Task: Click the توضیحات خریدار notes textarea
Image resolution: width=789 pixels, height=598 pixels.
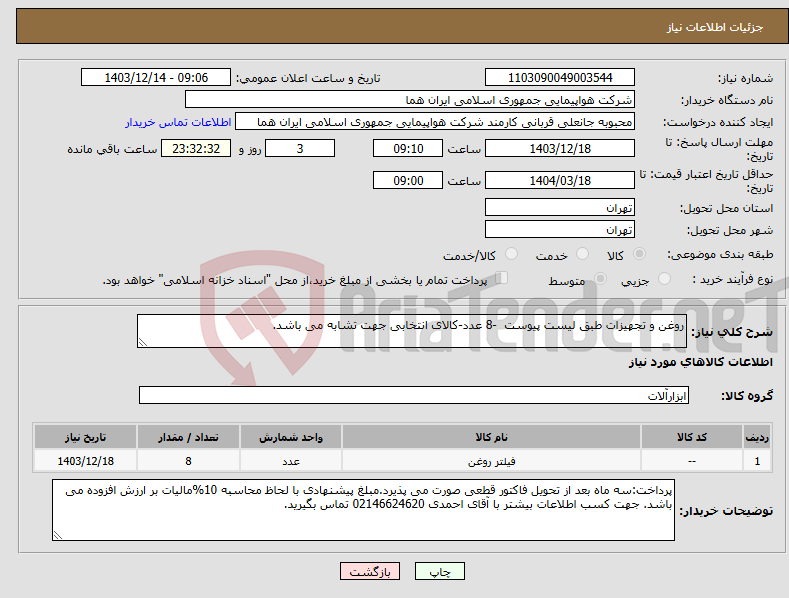Action: click(x=363, y=510)
